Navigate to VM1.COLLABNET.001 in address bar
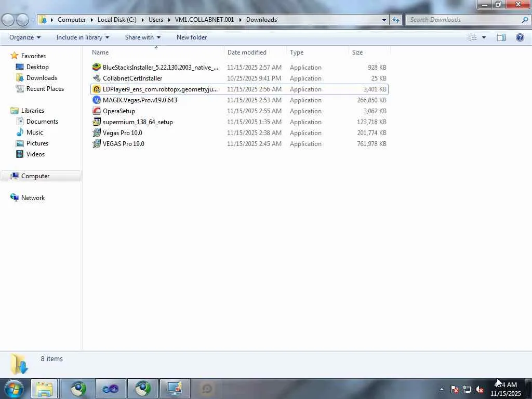The height and width of the screenshot is (399, 532). pos(204,20)
